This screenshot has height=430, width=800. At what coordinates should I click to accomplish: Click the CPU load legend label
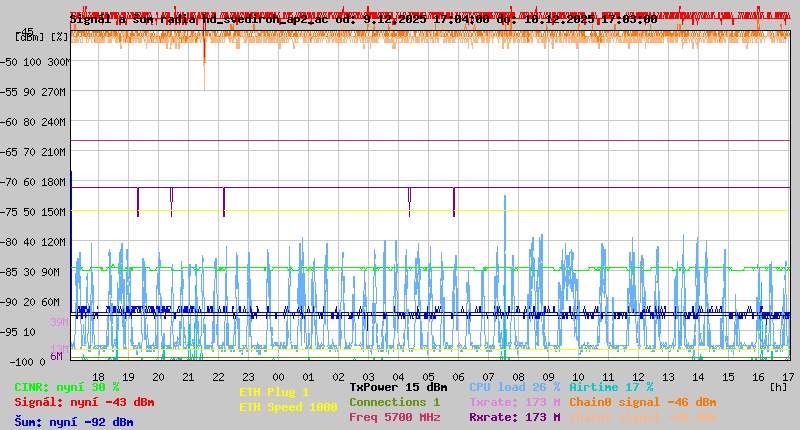coord(514,387)
